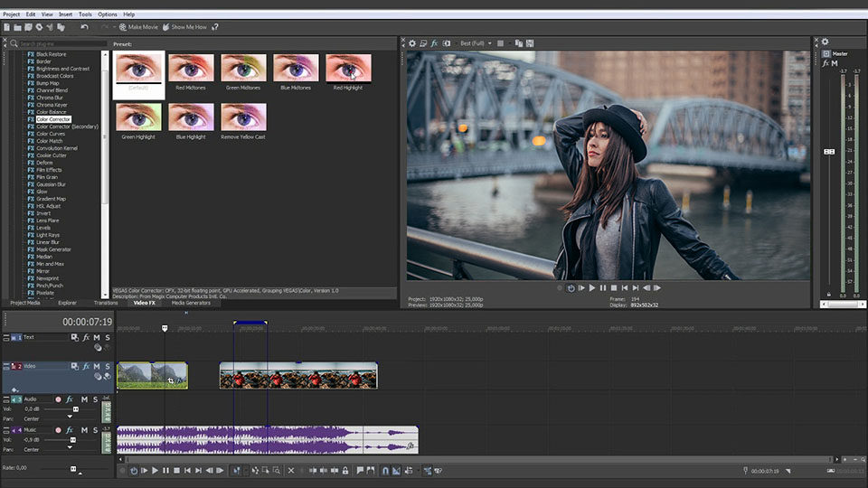Open the event FX icon on Music clip
This screenshot has width=868, height=488.
[410, 446]
